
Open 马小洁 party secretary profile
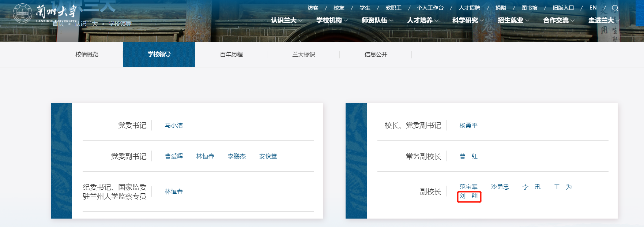pos(174,126)
